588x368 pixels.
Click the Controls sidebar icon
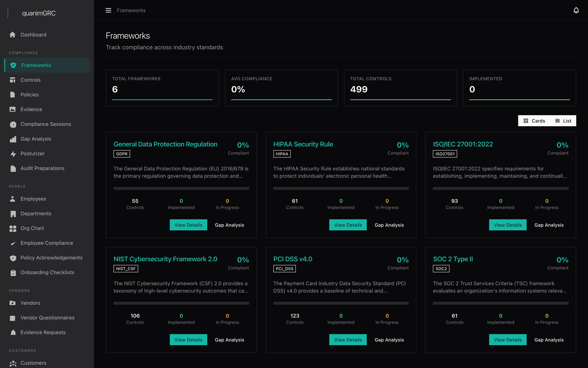click(x=13, y=80)
